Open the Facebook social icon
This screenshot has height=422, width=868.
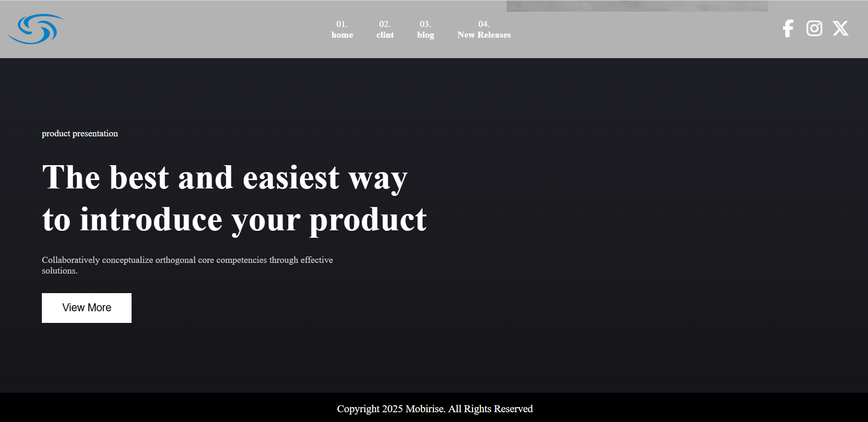(x=788, y=28)
